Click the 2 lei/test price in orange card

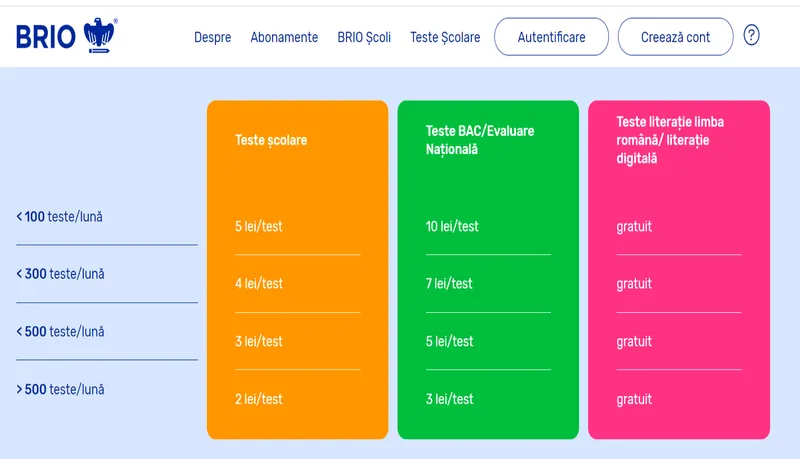pos(259,399)
